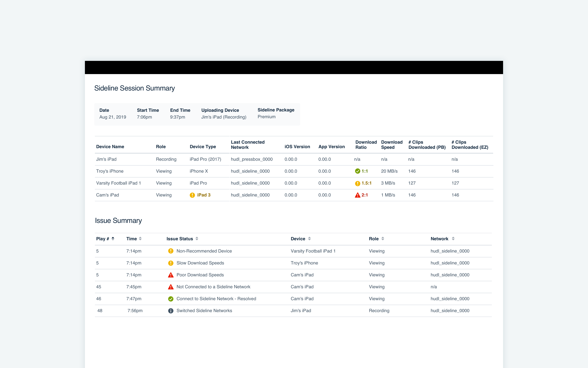This screenshot has height=368, width=588.
Task: Click the Time column header in Issue Summary
Action: [131, 239]
